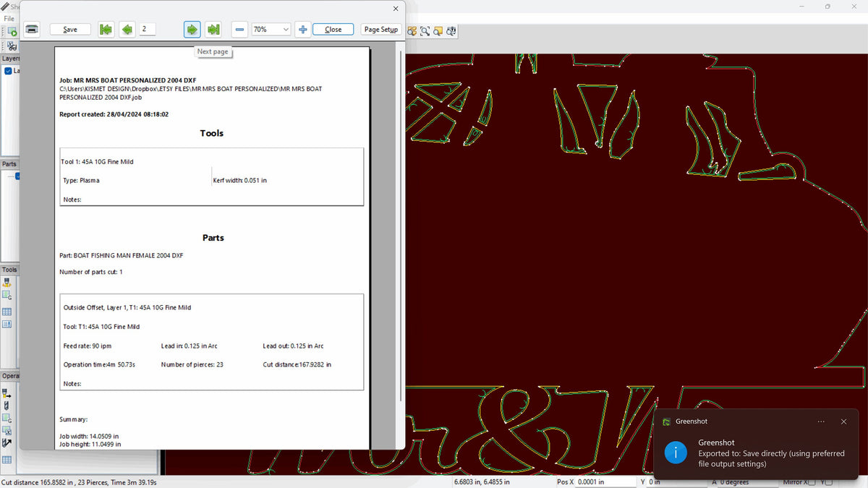This screenshot has width=868, height=488.
Task: Click the 'Tools' heading in the report
Action: pyautogui.click(x=212, y=133)
